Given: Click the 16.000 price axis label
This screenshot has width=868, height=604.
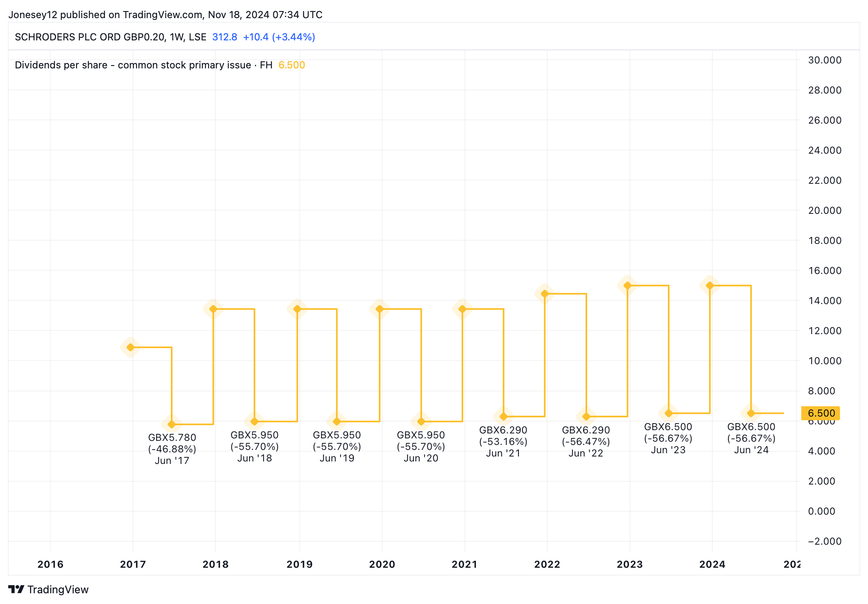Looking at the screenshot, I should point(825,271).
